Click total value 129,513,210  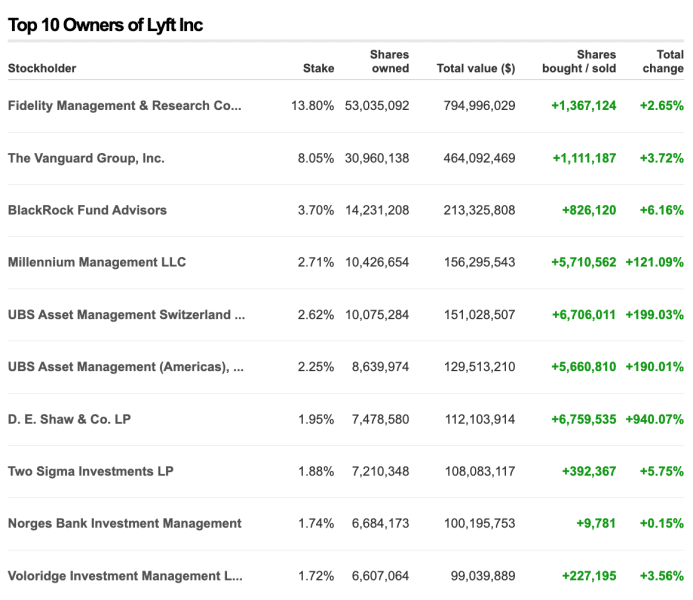tap(480, 367)
